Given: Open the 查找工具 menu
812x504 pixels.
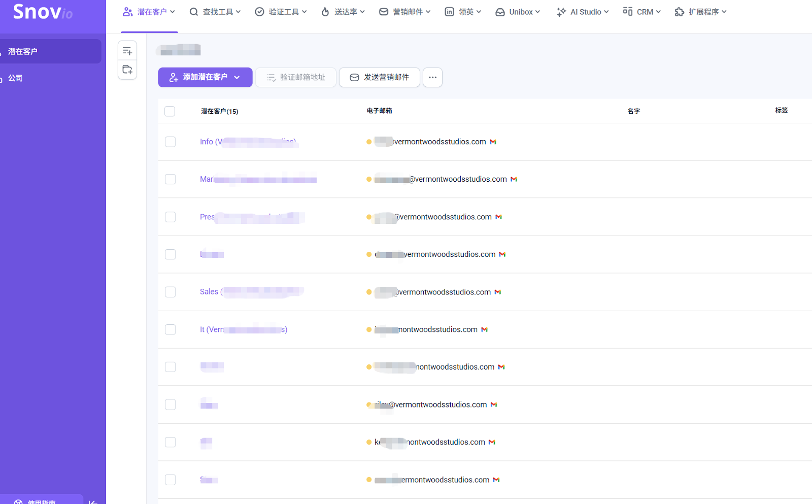Looking at the screenshot, I should tap(215, 11).
